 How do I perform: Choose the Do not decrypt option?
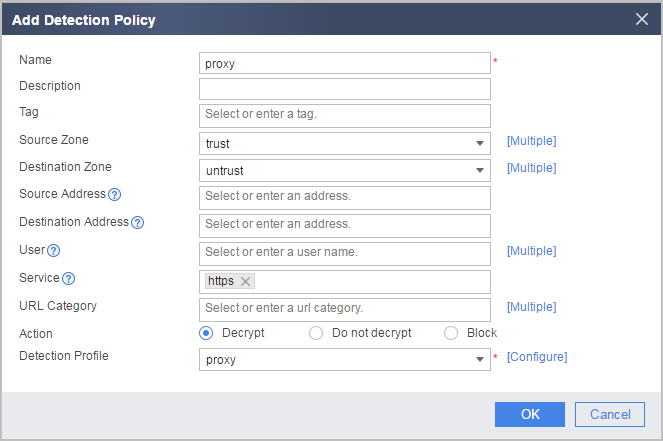coord(316,333)
